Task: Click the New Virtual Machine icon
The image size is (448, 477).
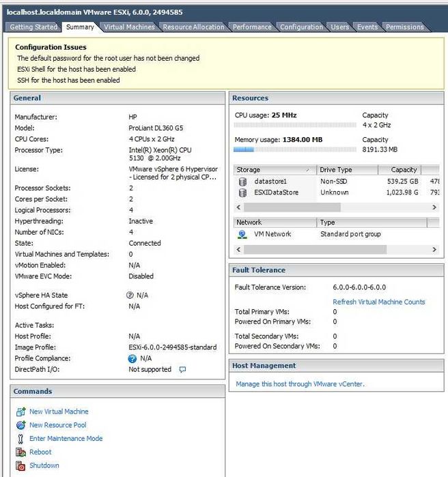Action: 20,411
